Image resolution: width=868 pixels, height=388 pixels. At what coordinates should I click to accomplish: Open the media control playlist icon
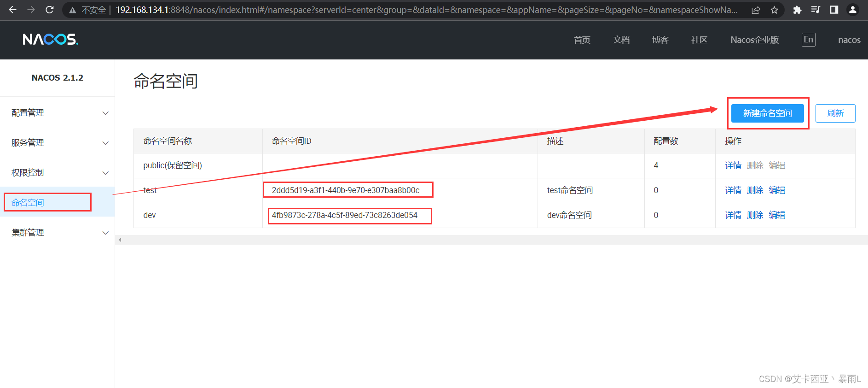pos(816,10)
